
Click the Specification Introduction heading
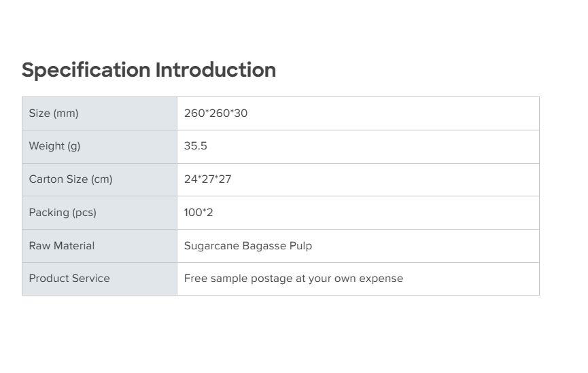(x=148, y=70)
